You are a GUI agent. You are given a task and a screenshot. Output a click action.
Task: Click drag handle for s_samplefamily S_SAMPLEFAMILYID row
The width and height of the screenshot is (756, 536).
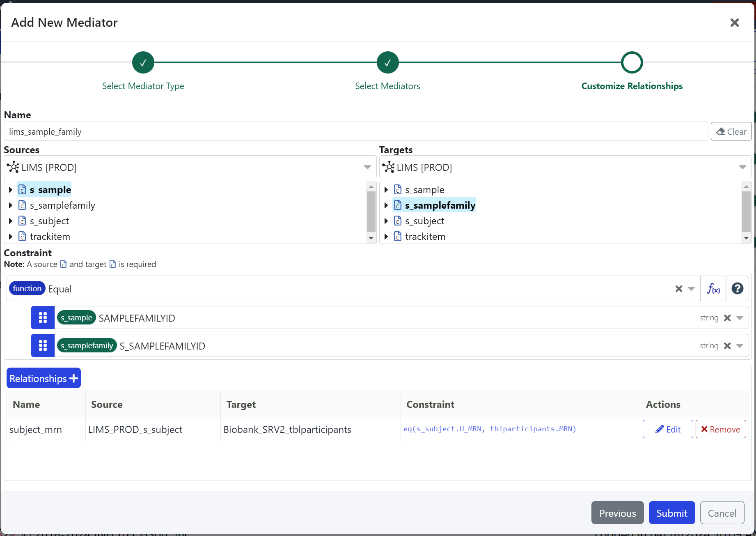pyautogui.click(x=43, y=345)
